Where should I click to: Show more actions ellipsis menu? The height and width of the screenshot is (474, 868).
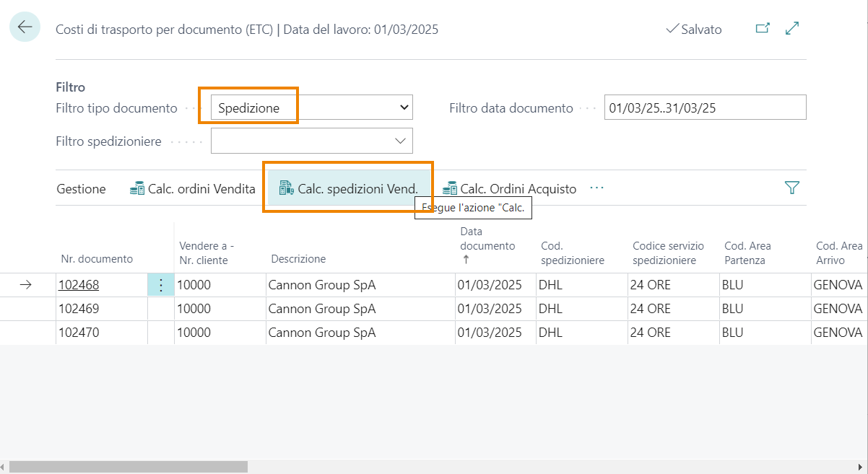596,188
